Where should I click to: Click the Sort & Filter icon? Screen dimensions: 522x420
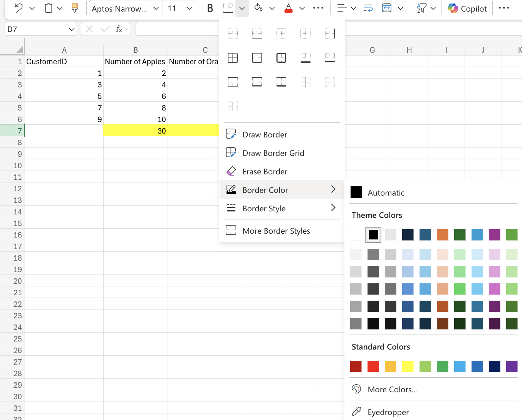(x=421, y=8)
